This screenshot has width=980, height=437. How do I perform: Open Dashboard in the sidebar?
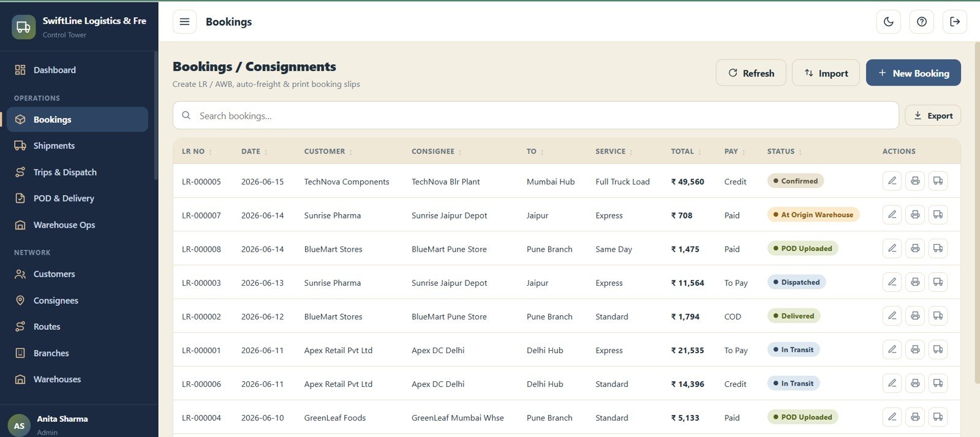[x=78, y=70]
